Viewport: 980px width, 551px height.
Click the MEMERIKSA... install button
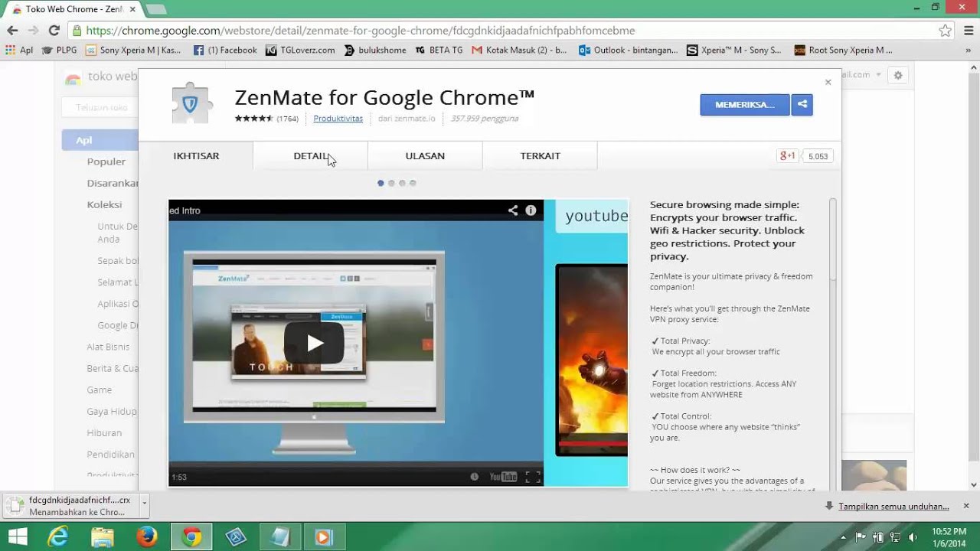point(744,105)
